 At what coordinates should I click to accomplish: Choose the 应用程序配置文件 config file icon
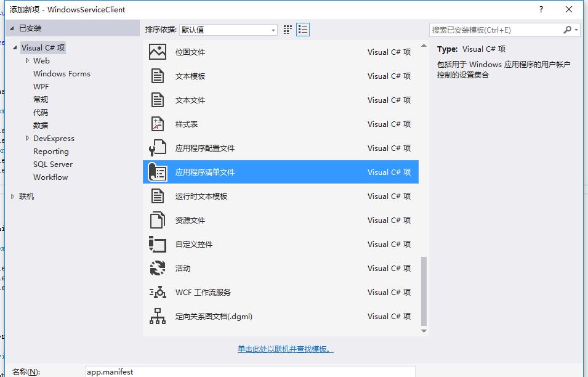click(x=158, y=148)
